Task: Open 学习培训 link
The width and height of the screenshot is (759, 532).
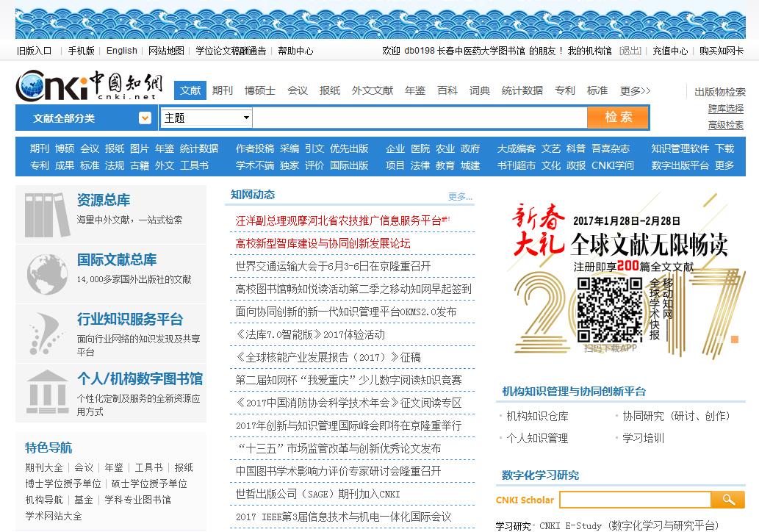Action: pyautogui.click(x=644, y=439)
